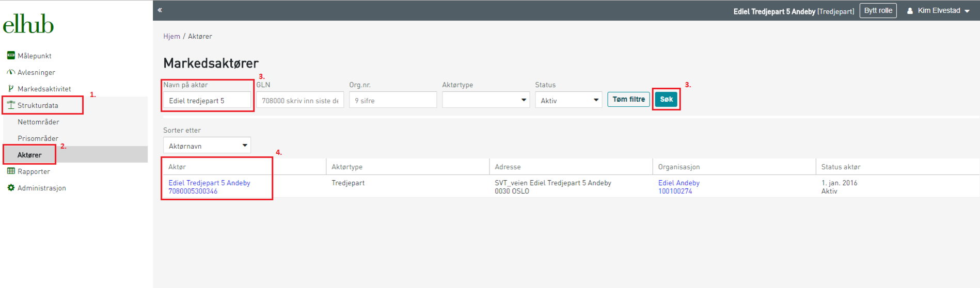
Task: Click the Status aktør column header
Action: coord(841,167)
